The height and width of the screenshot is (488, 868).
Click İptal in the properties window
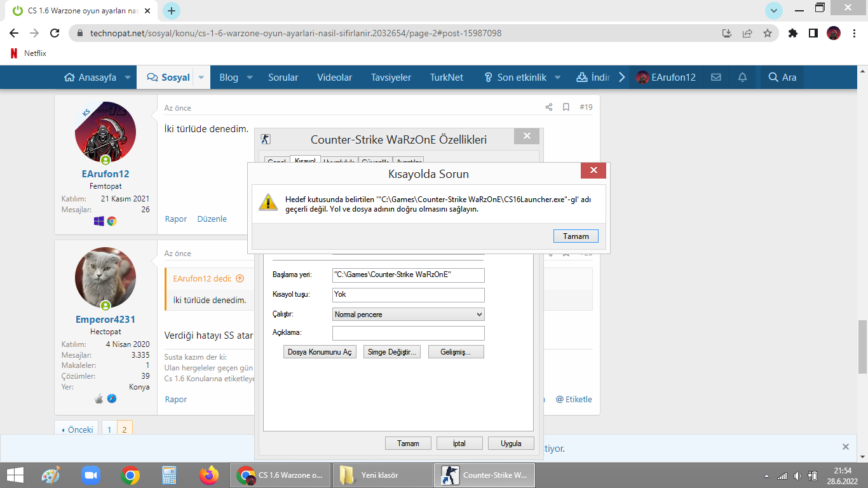point(459,444)
